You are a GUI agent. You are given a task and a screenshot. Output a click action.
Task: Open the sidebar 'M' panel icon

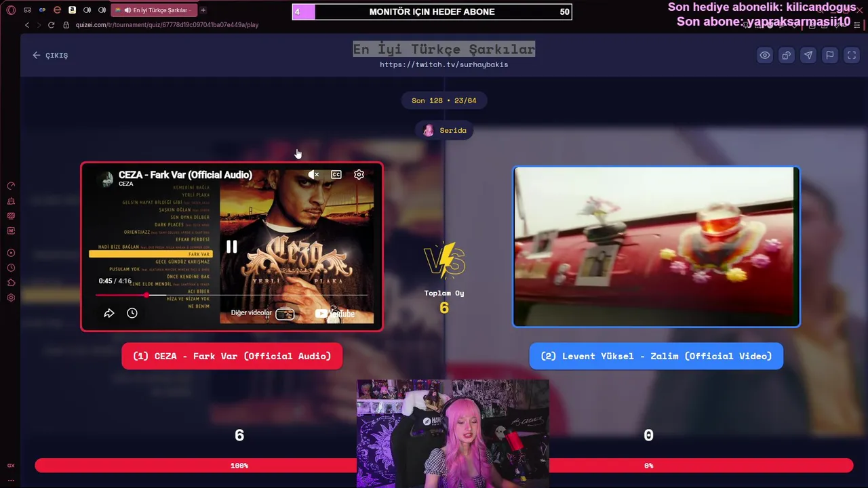(11, 231)
